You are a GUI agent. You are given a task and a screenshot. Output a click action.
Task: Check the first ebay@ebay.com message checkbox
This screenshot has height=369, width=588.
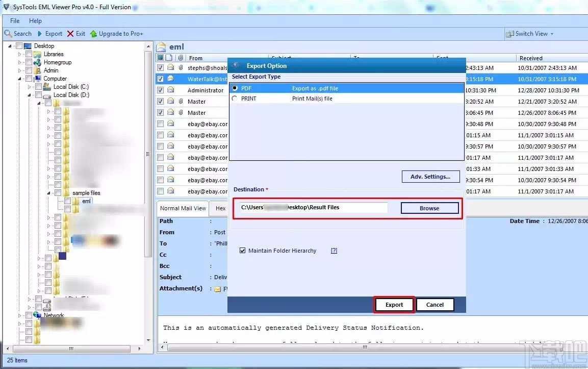click(160, 124)
